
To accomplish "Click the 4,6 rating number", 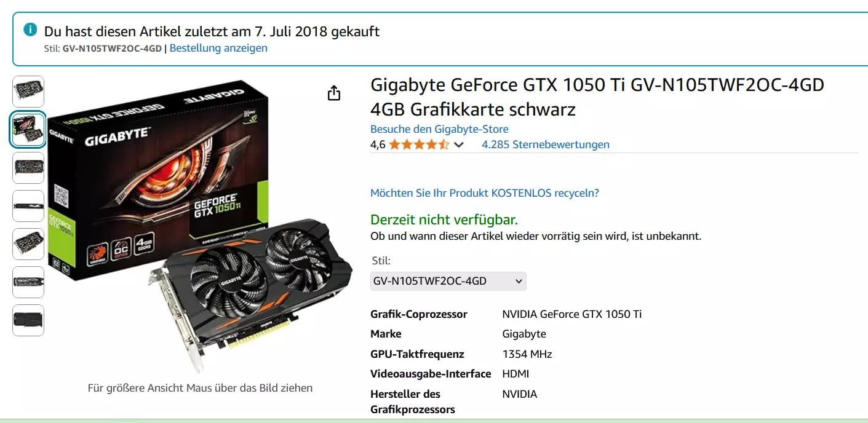I will pos(378,145).
